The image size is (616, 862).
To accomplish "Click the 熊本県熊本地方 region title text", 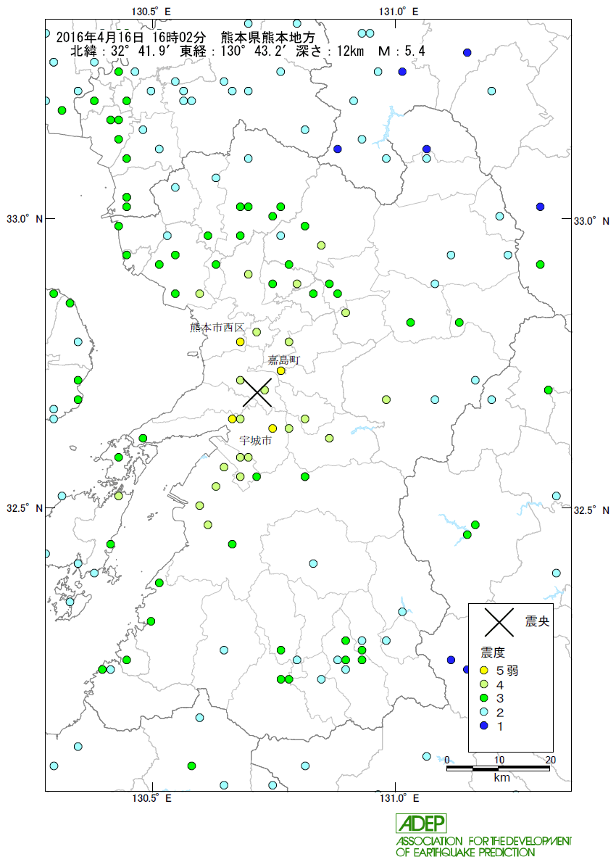I will 268,38.
